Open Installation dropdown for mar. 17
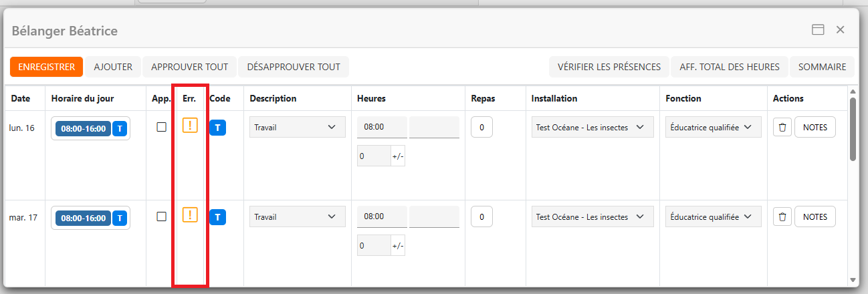 pyautogui.click(x=592, y=216)
